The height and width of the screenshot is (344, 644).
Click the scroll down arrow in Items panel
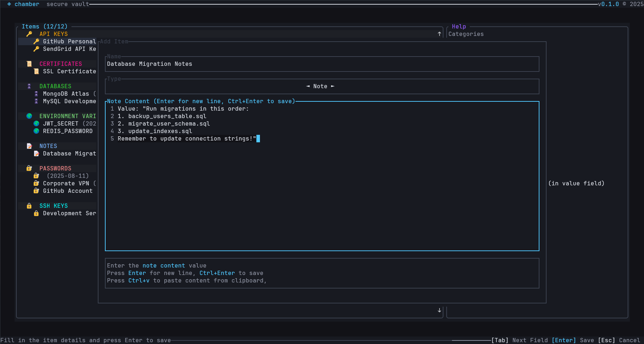click(440, 311)
